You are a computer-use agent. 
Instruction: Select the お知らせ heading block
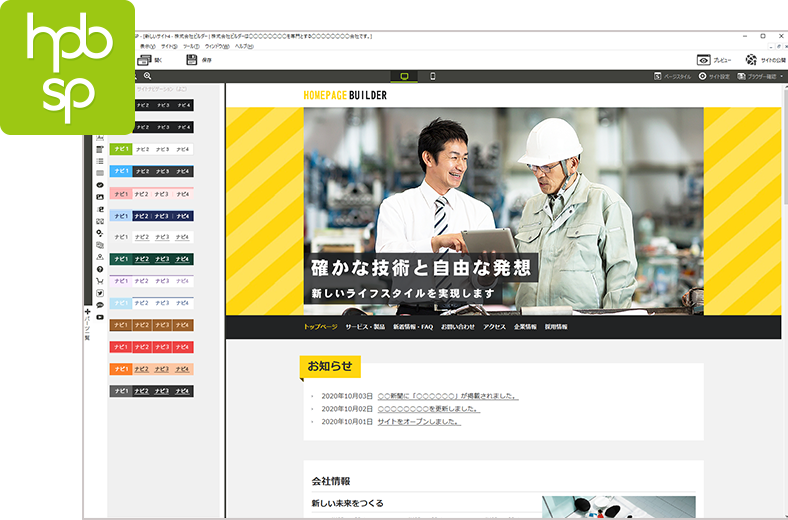[330, 366]
